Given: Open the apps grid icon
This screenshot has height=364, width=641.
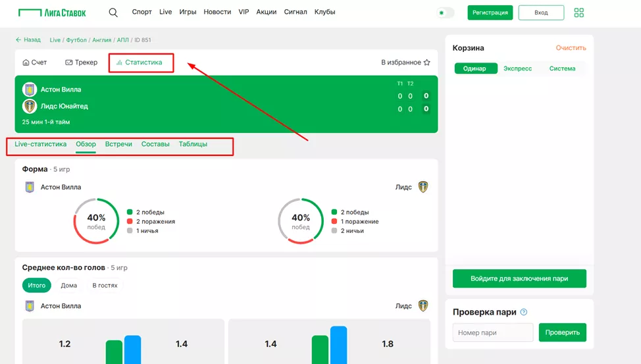Looking at the screenshot, I should tap(579, 13).
